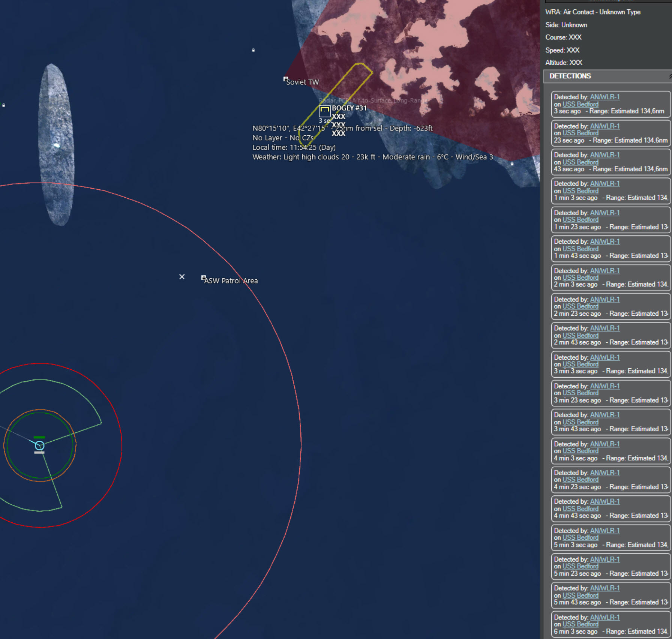Open AN/WLR-1 link in the newest detection entry
Image resolution: width=672 pixels, height=639 pixels.
pyautogui.click(x=604, y=97)
